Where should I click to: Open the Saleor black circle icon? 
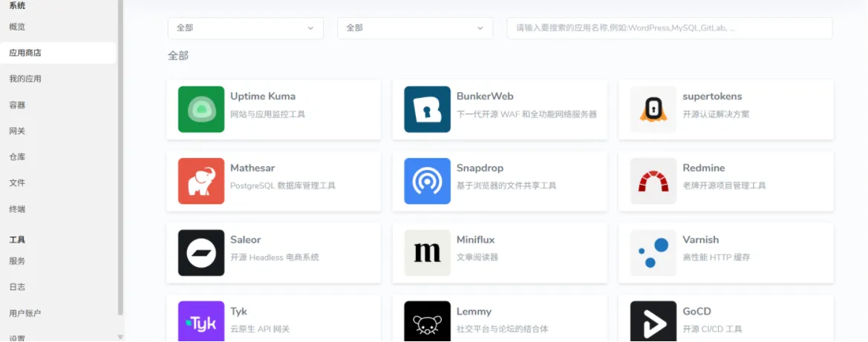[201, 253]
